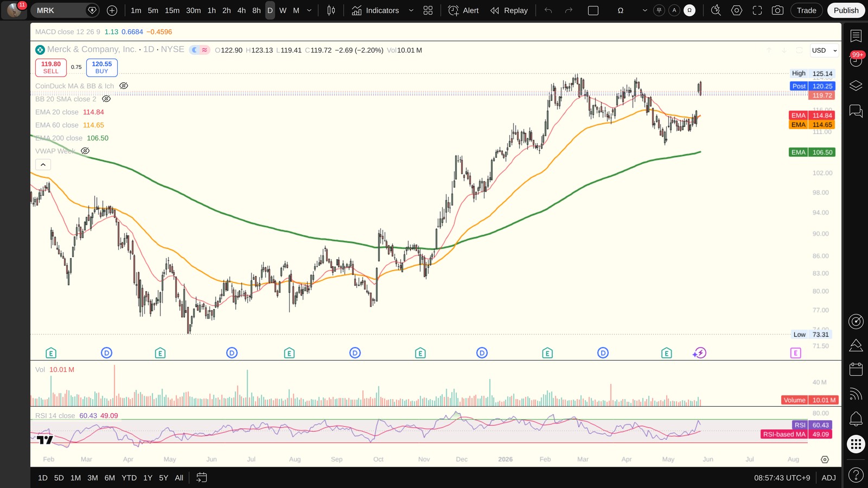Open the quick search icon
868x488 pixels.
[716, 10]
